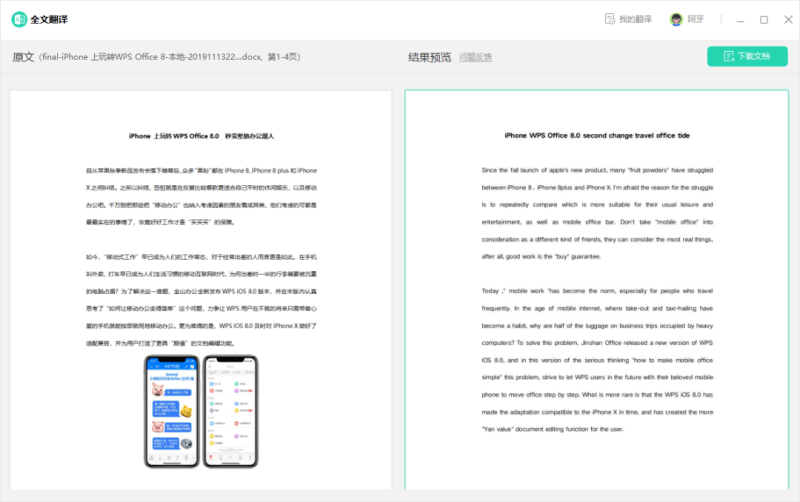
Task: Open the 问题反馈 feedback link
Action: tap(476, 57)
